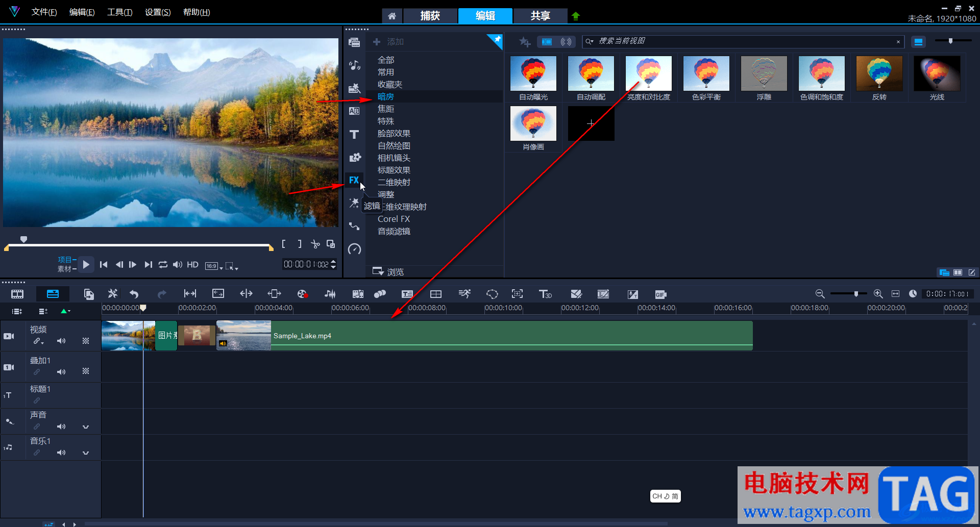This screenshot has width=980, height=527.
Task: Toggle HD preview mode
Action: (x=192, y=264)
